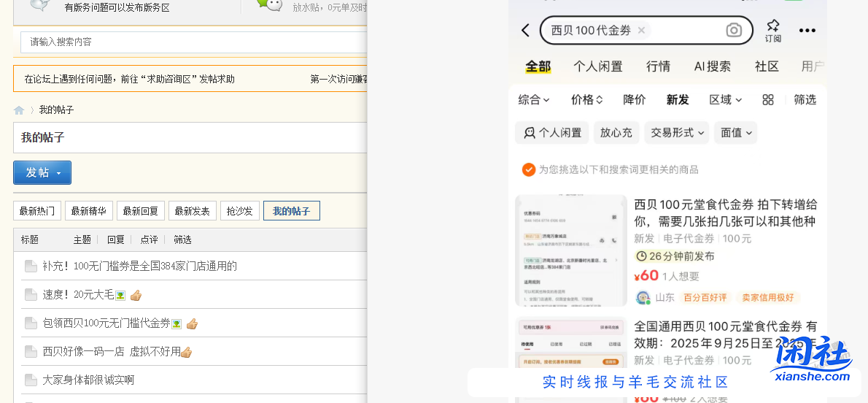Viewport: 868px width, 403px height.
Task: Open the 交易形式 dropdown
Action: pos(678,133)
